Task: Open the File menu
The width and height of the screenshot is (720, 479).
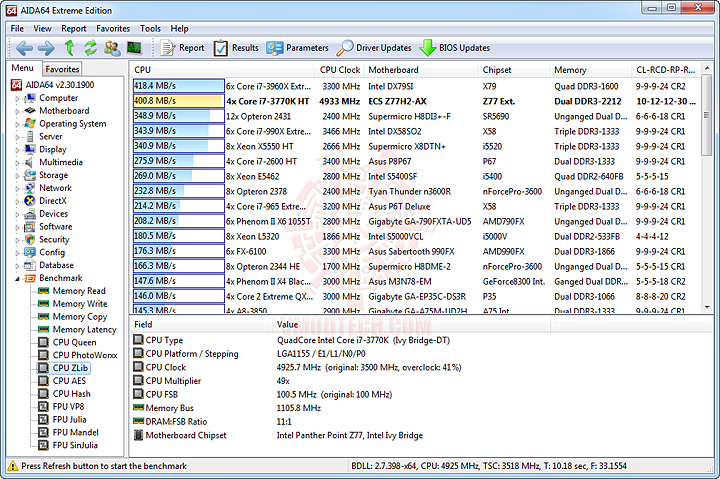Action: 17,28
